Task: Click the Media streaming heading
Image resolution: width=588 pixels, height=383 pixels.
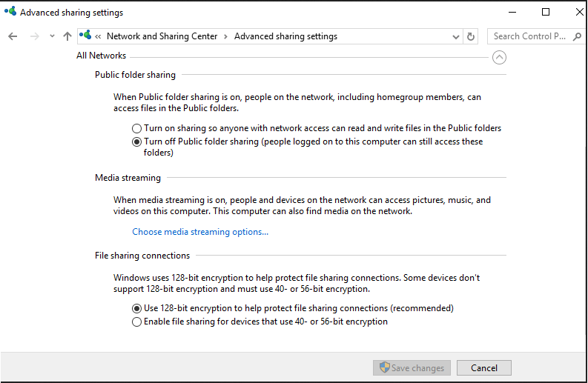Action: click(128, 178)
